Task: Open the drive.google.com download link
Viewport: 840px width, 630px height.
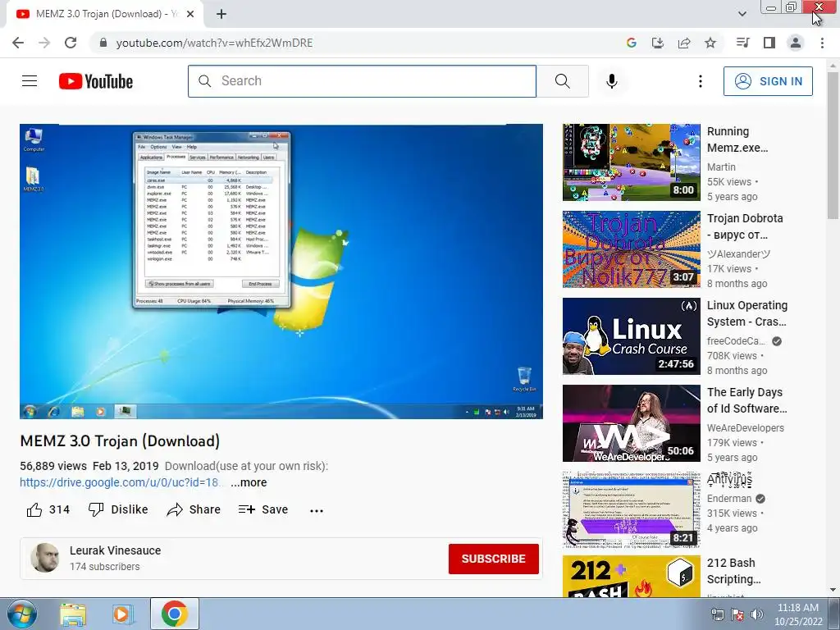Action: tap(120, 482)
